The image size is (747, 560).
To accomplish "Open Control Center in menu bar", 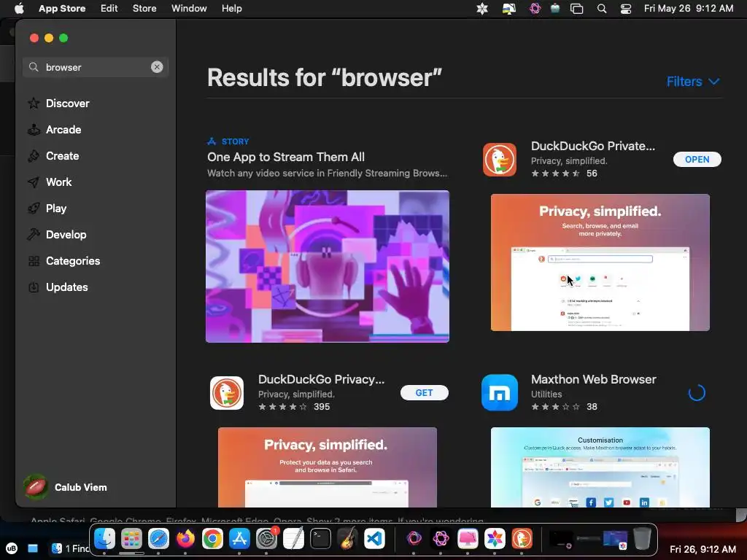I will pos(625,9).
